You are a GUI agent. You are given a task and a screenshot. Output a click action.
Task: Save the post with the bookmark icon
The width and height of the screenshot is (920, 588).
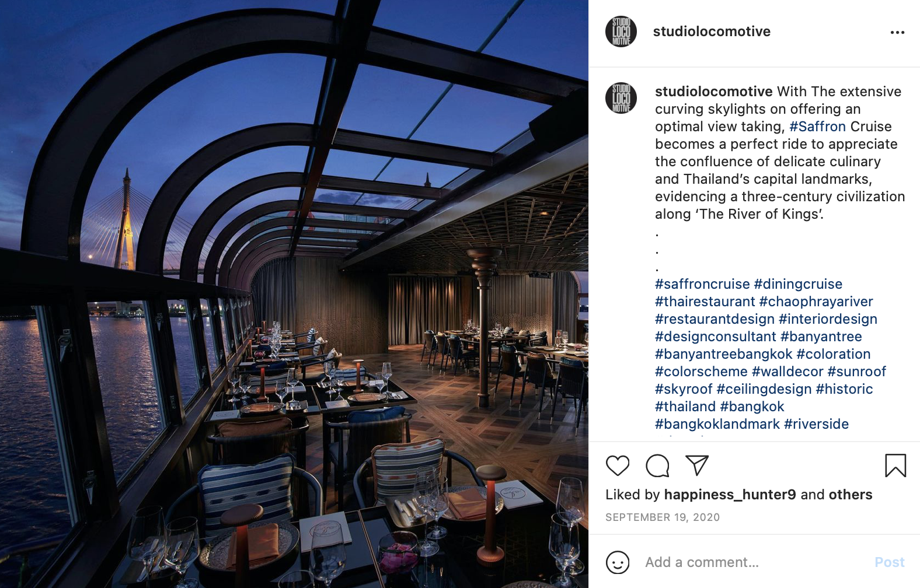[895, 466]
